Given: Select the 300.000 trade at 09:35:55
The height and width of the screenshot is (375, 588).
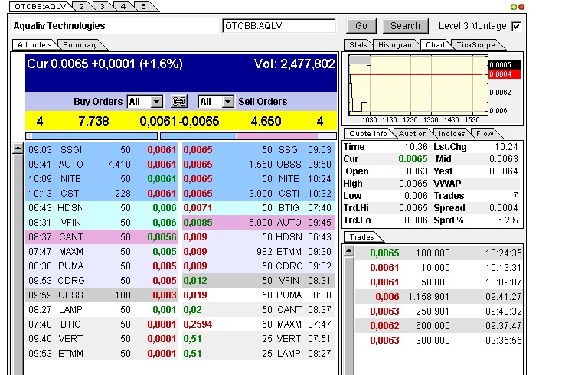Looking at the screenshot, I should point(439,340).
